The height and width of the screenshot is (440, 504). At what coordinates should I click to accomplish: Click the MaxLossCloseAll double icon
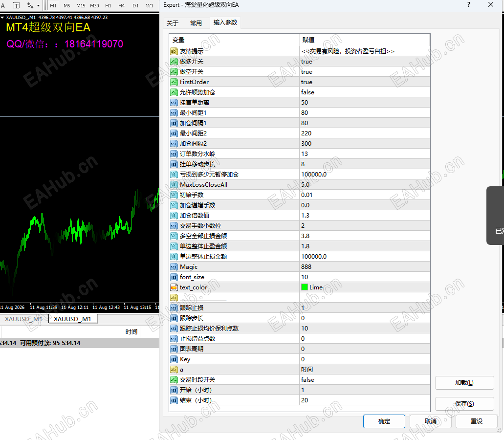coord(174,185)
